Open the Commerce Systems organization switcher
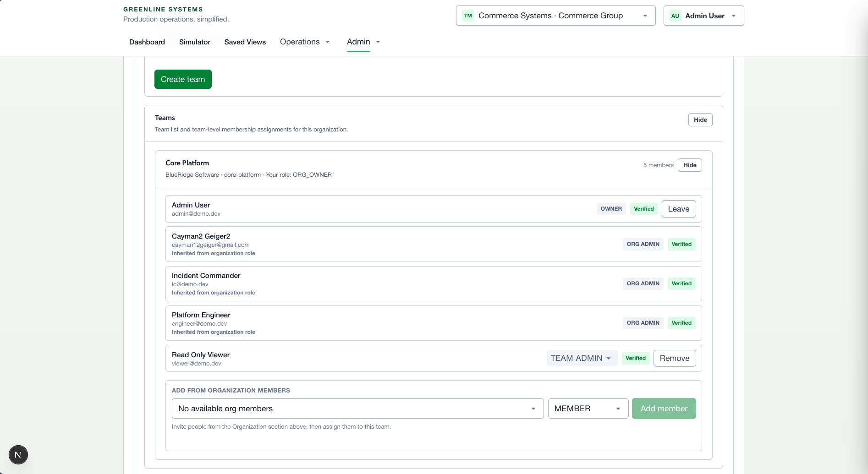 click(555, 16)
